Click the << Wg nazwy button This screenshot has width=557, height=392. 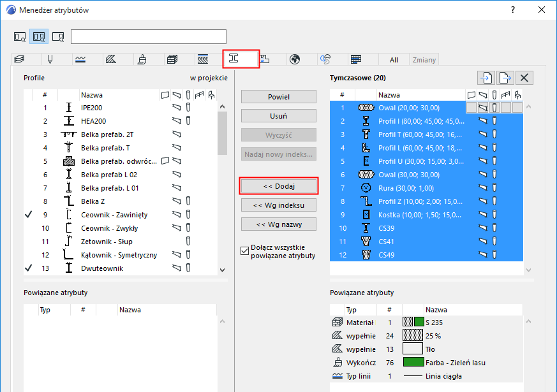click(278, 224)
